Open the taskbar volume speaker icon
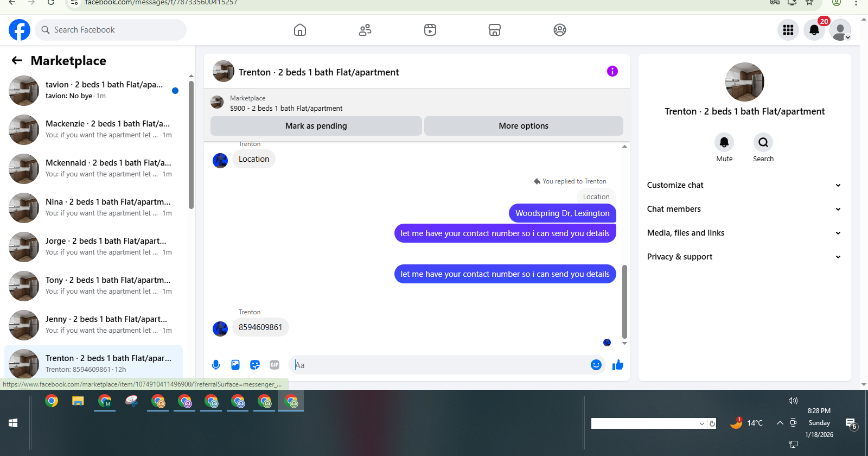The image size is (868, 456). click(793, 401)
